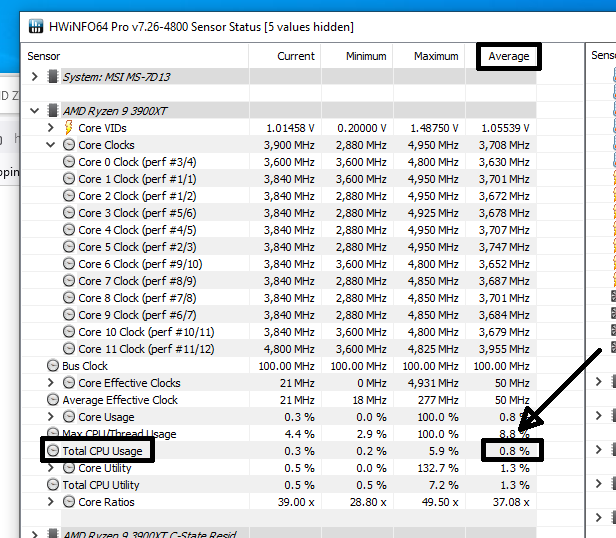The image size is (616, 538).
Task: Click the Core Usage sensor icon
Action: pos(69,417)
